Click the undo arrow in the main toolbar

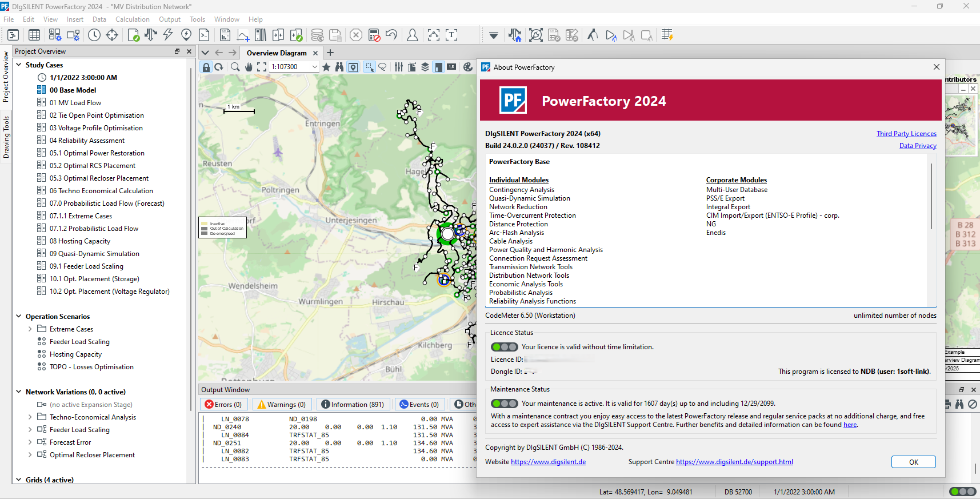(391, 35)
